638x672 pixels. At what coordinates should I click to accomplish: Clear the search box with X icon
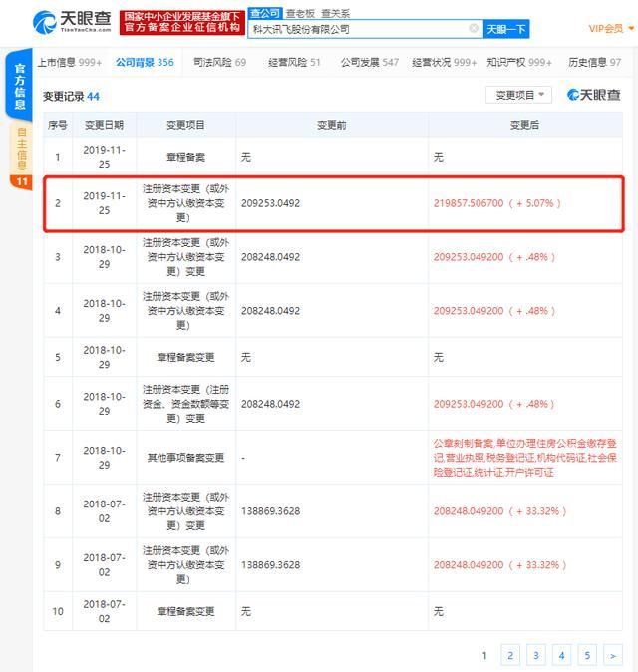coord(474,28)
